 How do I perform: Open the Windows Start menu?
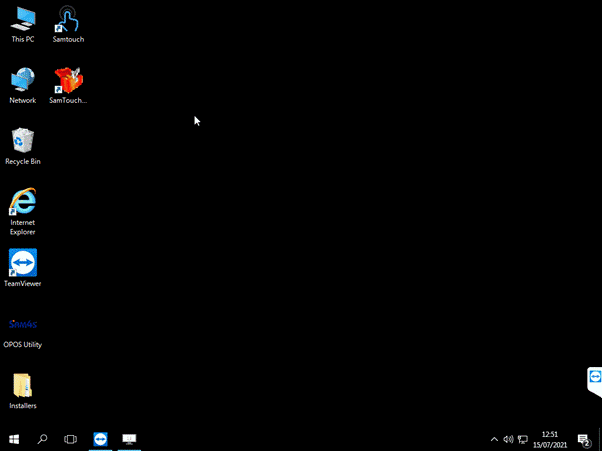coord(14,439)
